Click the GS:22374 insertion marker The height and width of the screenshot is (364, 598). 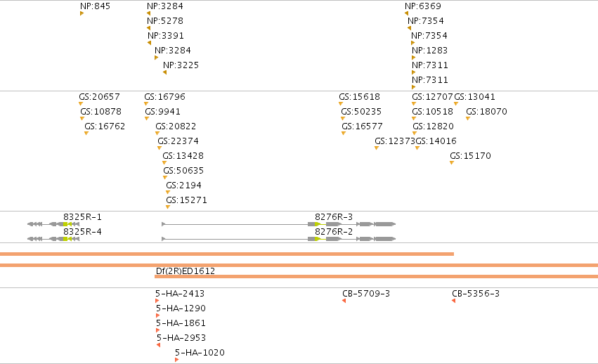(160, 148)
